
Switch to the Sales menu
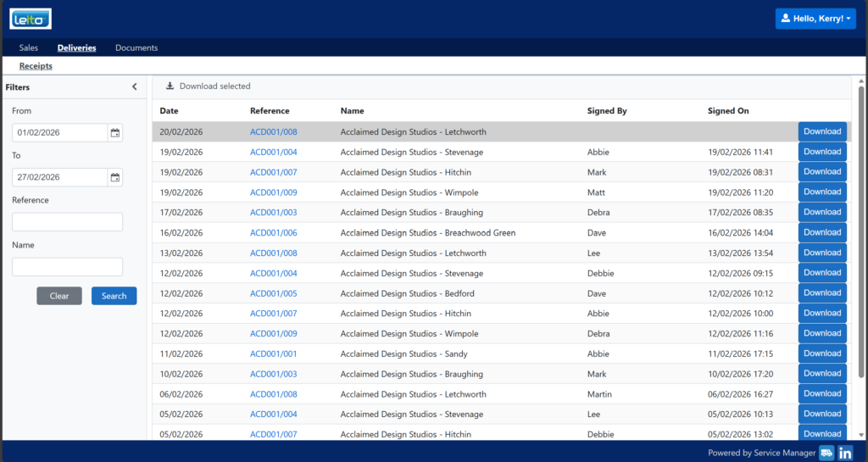[x=29, y=48]
